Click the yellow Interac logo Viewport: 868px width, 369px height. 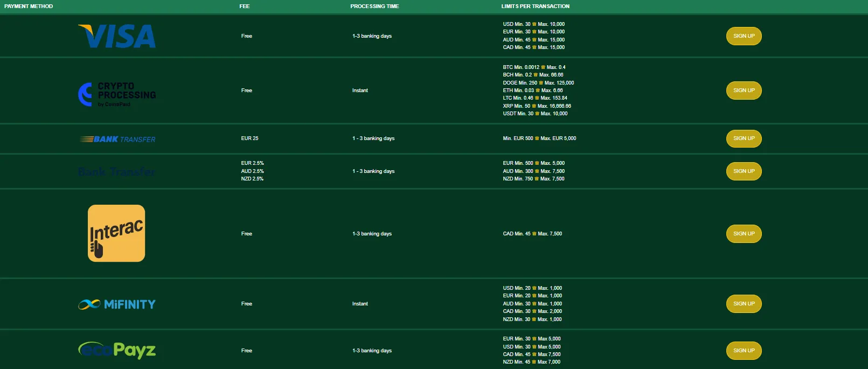(116, 233)
